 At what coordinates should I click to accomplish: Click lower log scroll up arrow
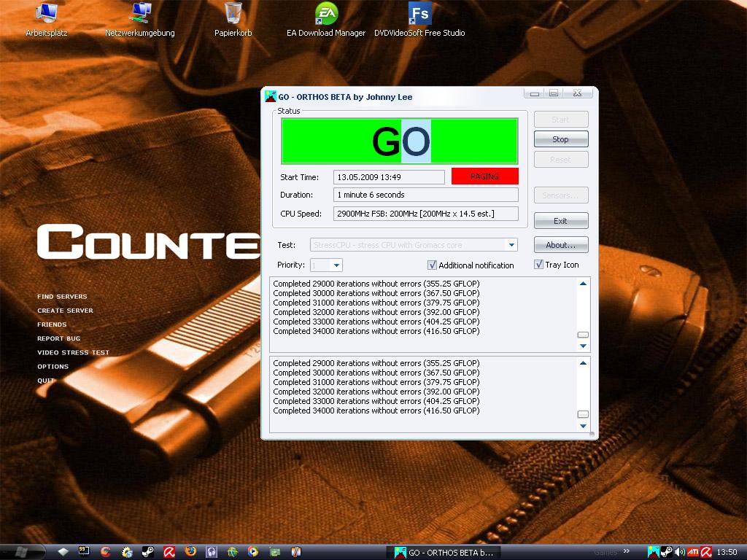(583, 363)
